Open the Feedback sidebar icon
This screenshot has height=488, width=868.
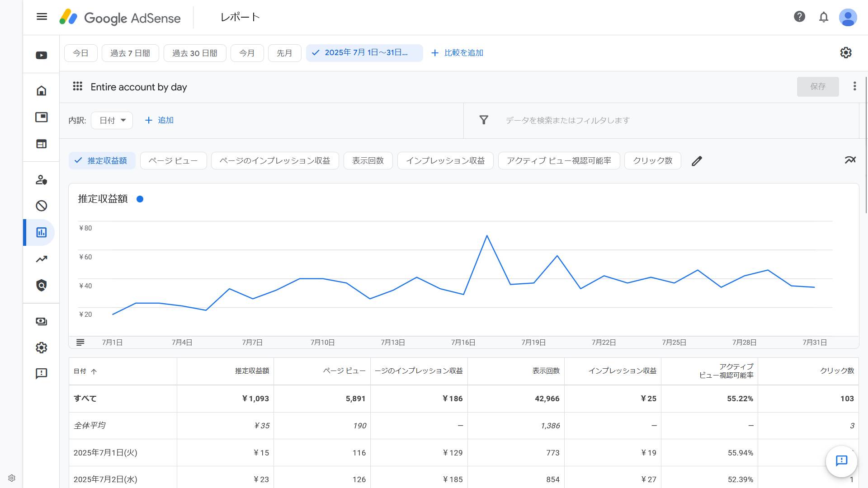pyautogui.click(x=42, y=374)
